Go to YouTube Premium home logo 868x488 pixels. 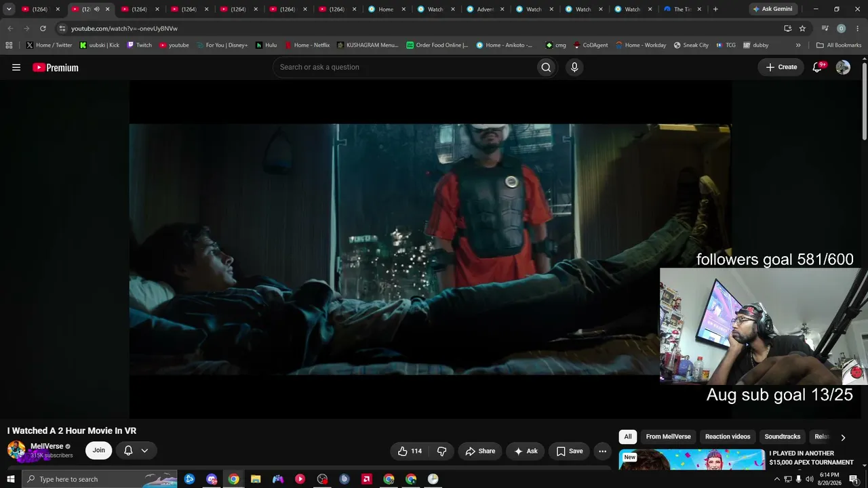pyautogui.click(x=56, y=67)
